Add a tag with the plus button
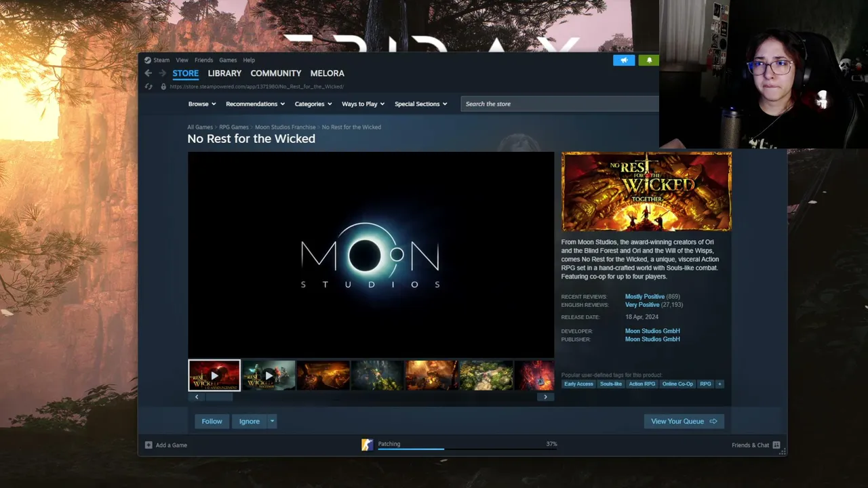 tap(719, 384)
